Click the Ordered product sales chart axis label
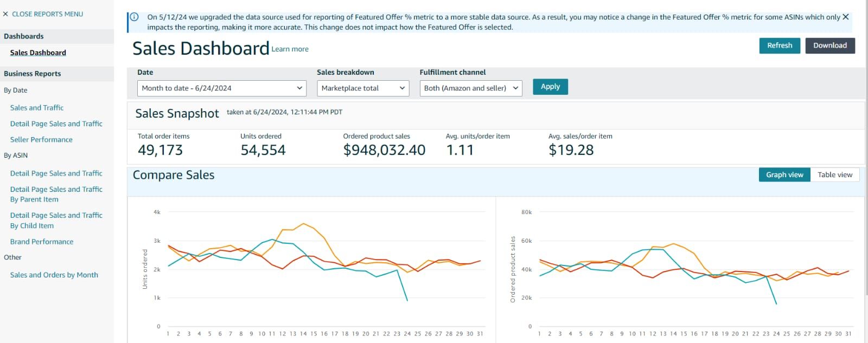 513,269
